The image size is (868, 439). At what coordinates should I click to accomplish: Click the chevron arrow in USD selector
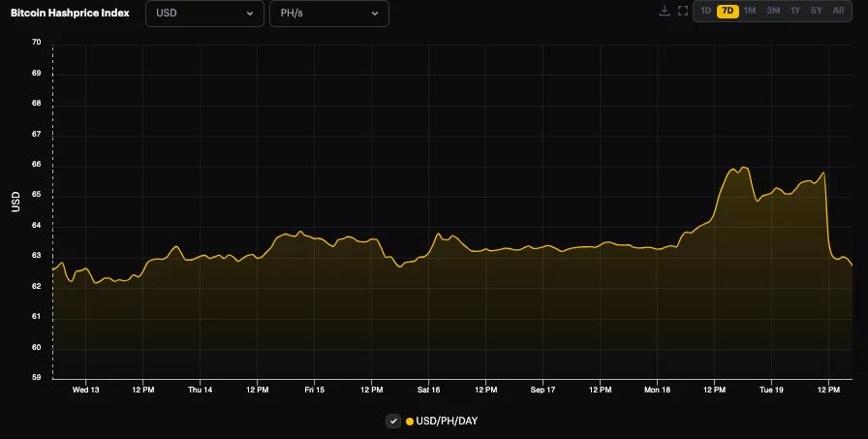click(x=250, y=14)
